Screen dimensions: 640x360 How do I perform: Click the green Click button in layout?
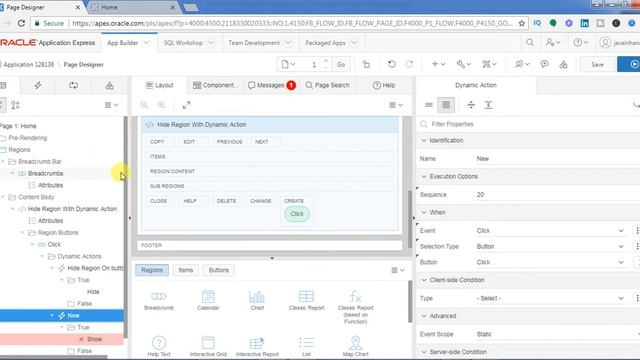point(297,214)
